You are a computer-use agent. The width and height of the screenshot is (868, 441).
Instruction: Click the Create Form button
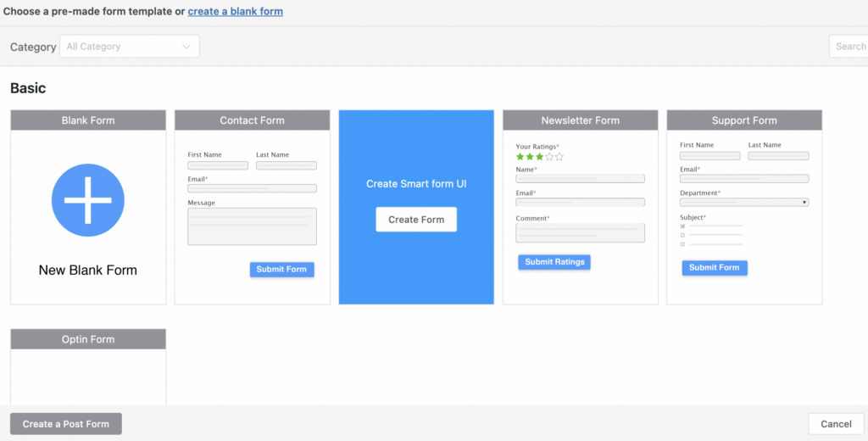click(416, 220)
